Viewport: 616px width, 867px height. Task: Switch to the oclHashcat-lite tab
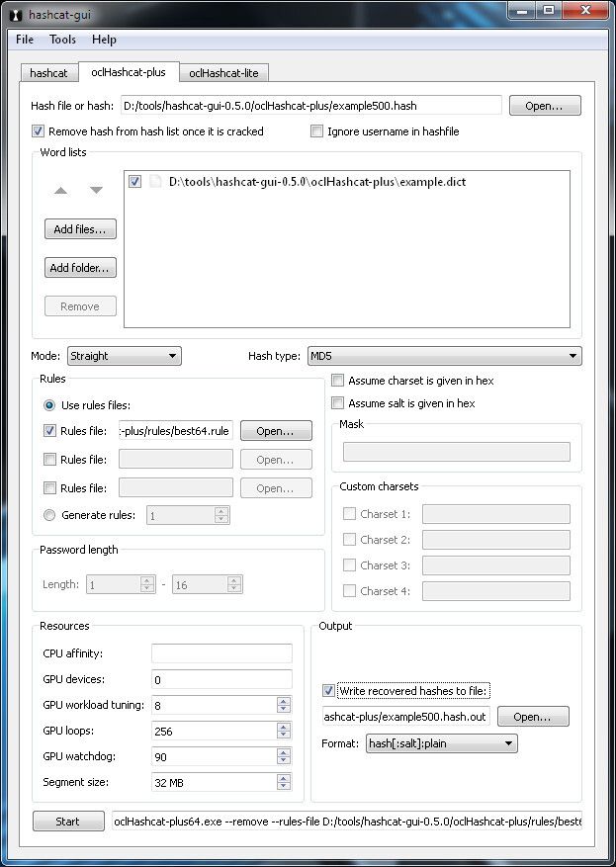223,73
